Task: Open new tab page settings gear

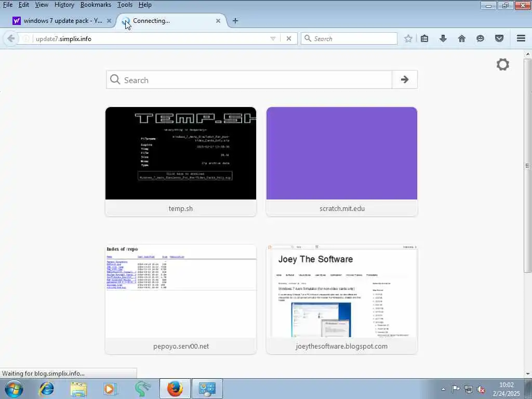Action: 503,64
